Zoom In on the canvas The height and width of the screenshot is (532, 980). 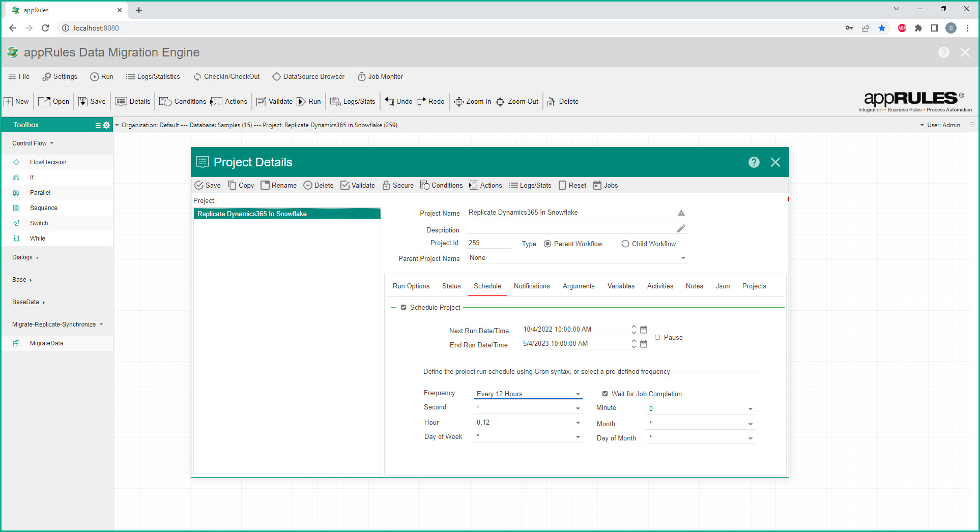[473, 102]
